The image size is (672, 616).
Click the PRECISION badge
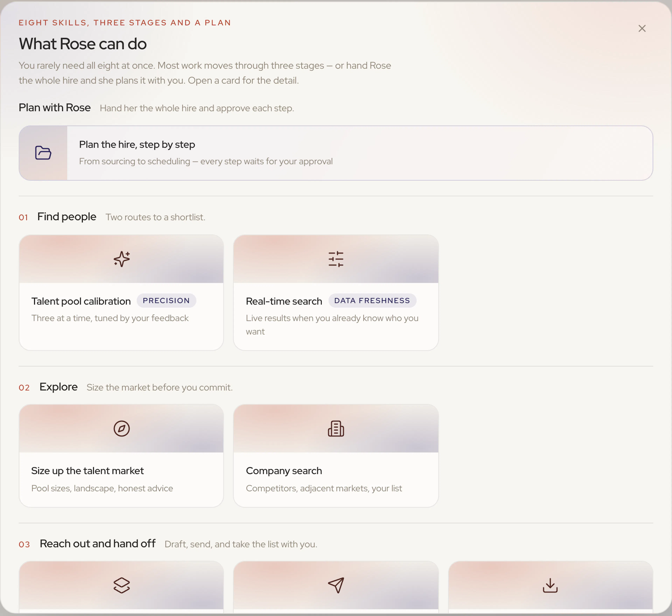[166, 301]
